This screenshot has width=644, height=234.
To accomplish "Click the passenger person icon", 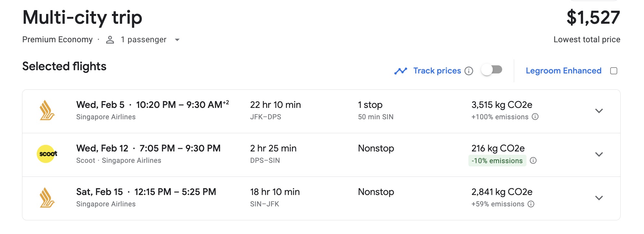I will pos(110,39).
